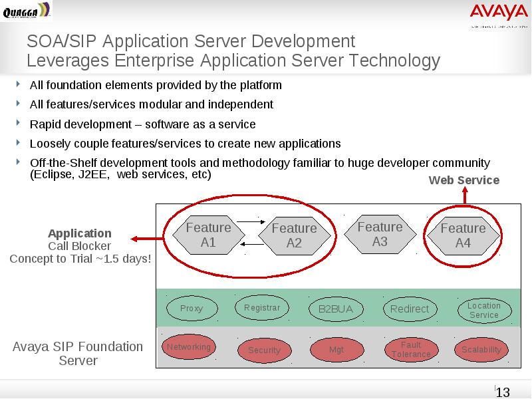Select the Feature A2 hexagon
Viewport: 532px width, 399px height.
294,236
